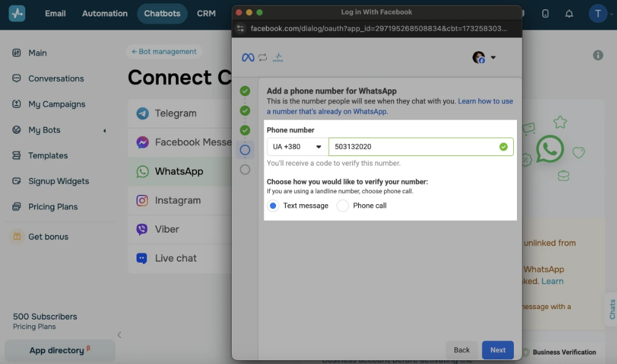Click the info icon on the page
617x364 pixels.
tap(598, 55)
